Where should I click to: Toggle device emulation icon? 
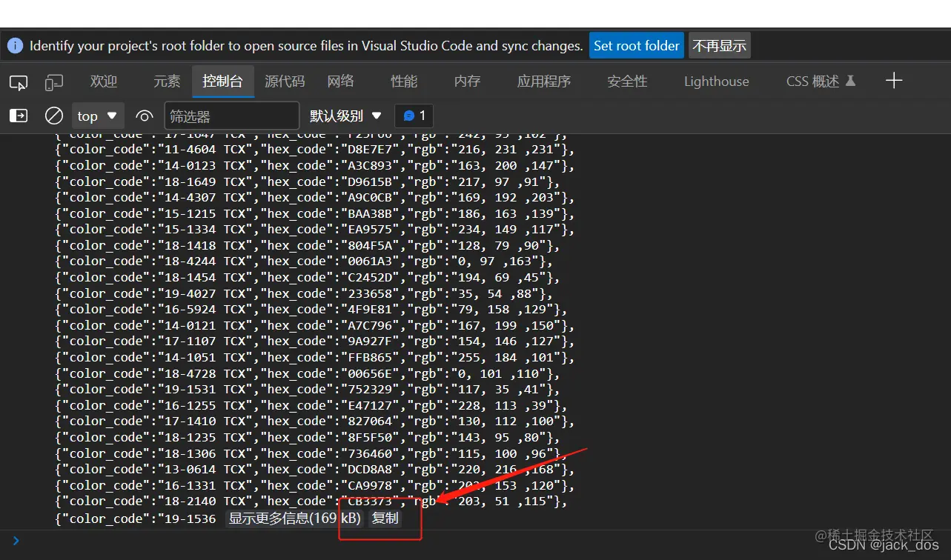click(x=54, y=81)
